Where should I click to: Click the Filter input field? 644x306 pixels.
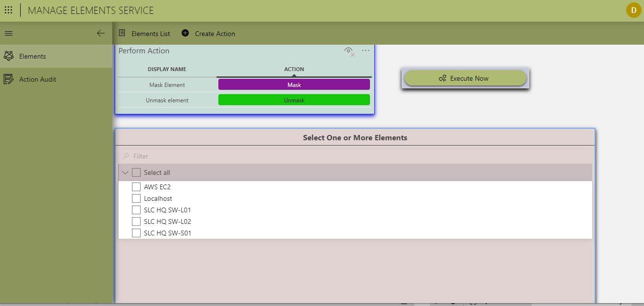[355, 156]
